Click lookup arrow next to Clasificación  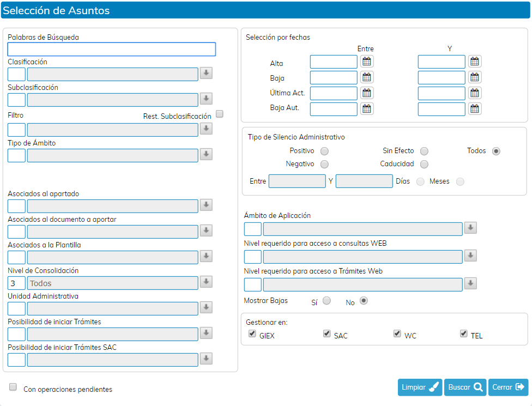pos(206,74)
